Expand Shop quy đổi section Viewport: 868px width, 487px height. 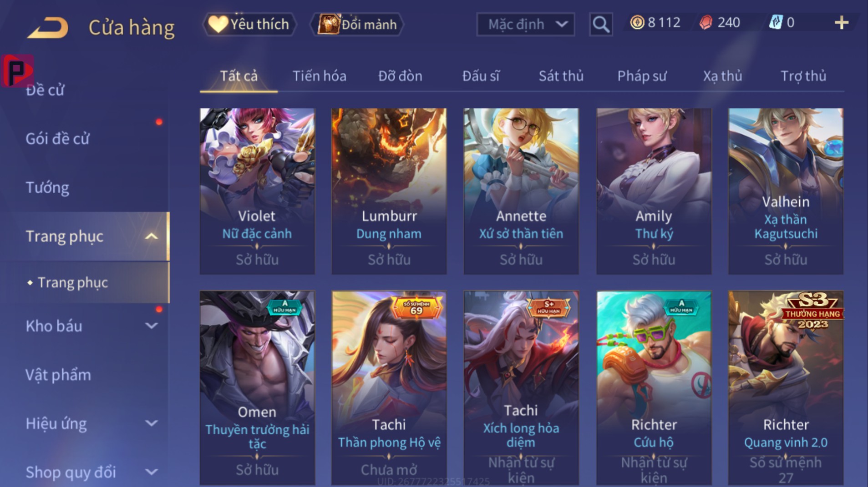(x=152, y=472)
